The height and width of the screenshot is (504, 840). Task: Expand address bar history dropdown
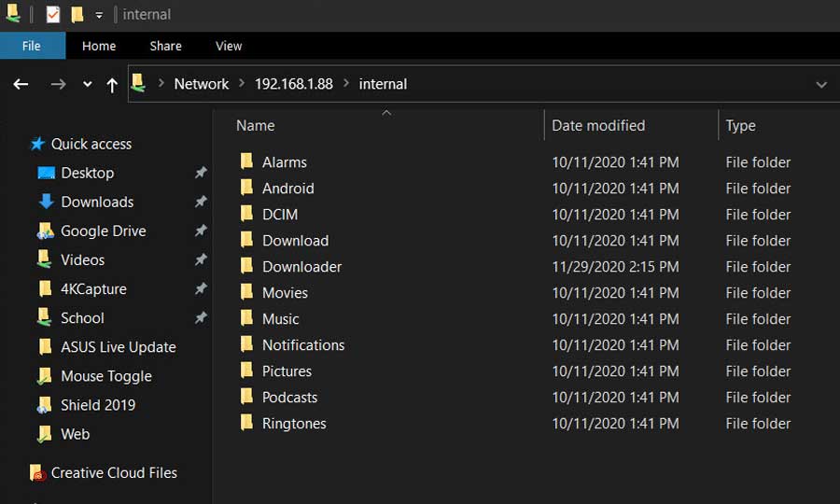pyautogui.click(x=821, y=85)
